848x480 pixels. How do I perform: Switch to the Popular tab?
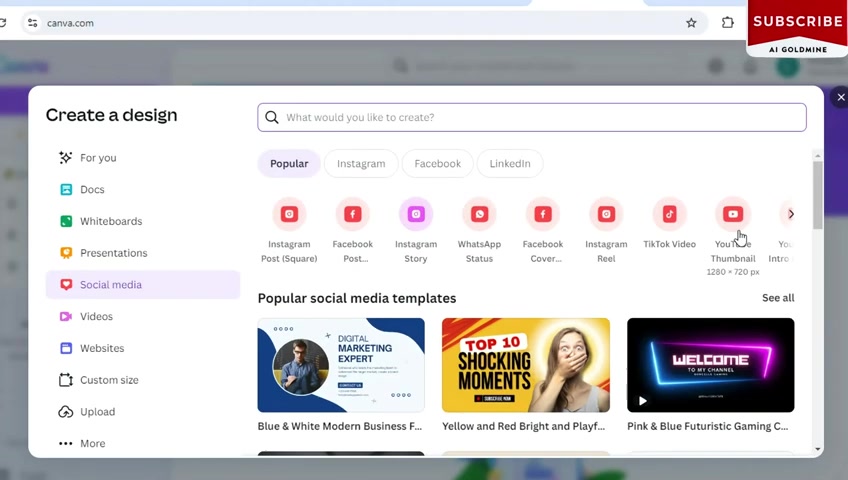coord(289,163)
